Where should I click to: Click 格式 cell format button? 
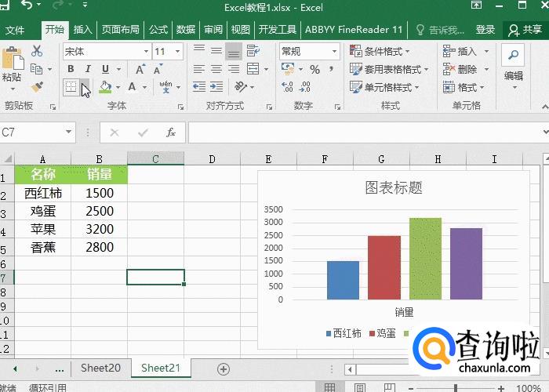point(464,87)
